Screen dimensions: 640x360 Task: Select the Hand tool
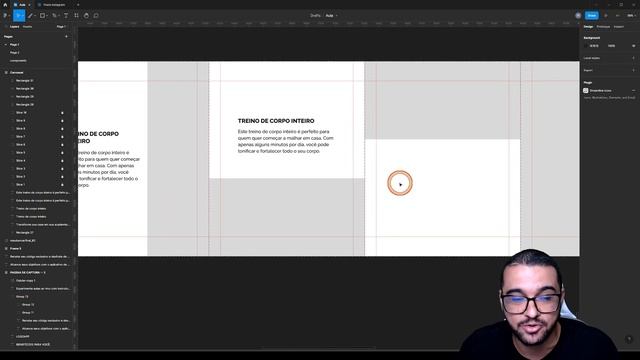(x=86, y=16)
